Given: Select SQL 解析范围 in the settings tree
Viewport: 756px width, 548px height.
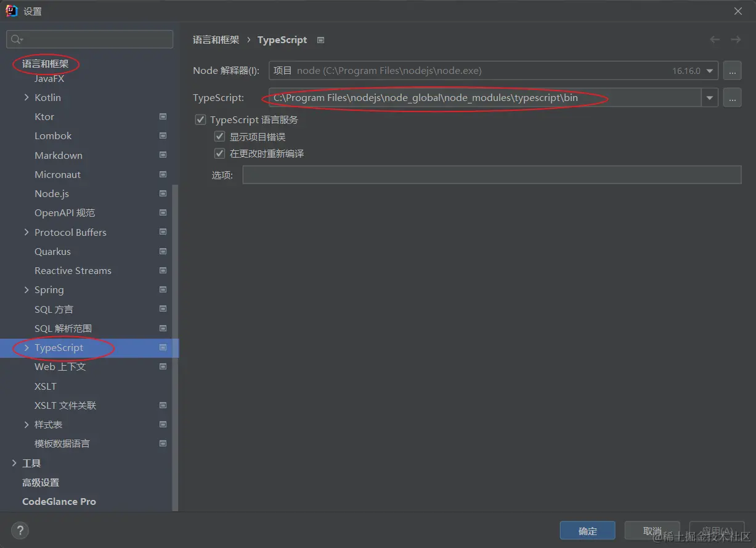Looking at the screenshot, I should pyautogui.click(x=63, y=328).
